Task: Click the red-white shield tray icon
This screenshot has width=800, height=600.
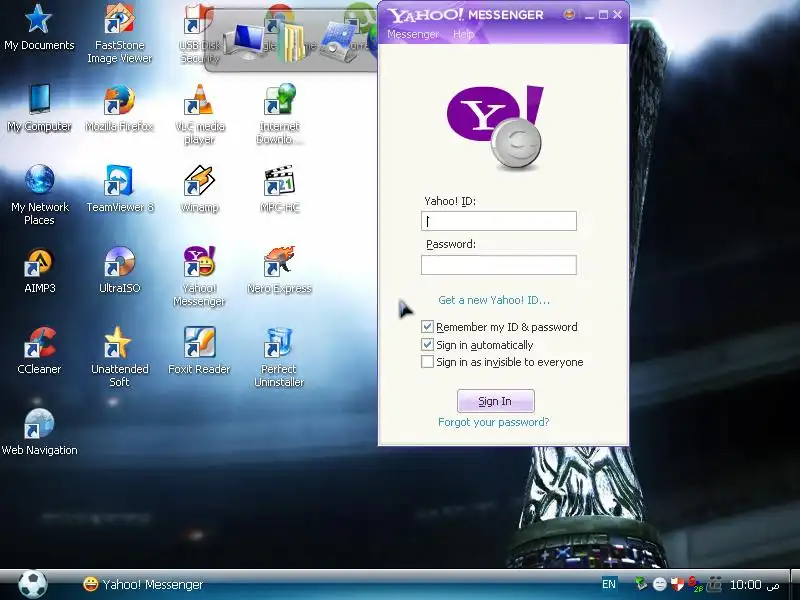Action: tap(677, 584)
